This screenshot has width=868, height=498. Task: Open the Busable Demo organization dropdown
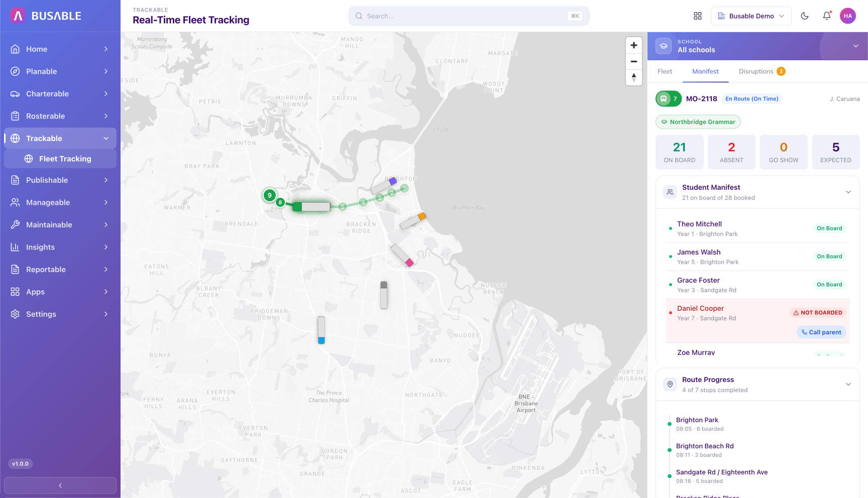pyautogui.click(x=751, y=16)
